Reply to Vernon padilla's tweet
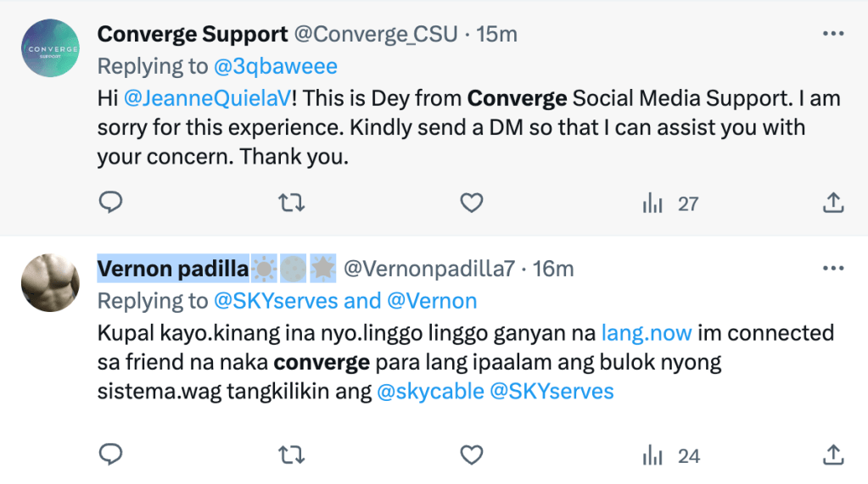This screenshot has width=868, height=484. tap(111, 455)
